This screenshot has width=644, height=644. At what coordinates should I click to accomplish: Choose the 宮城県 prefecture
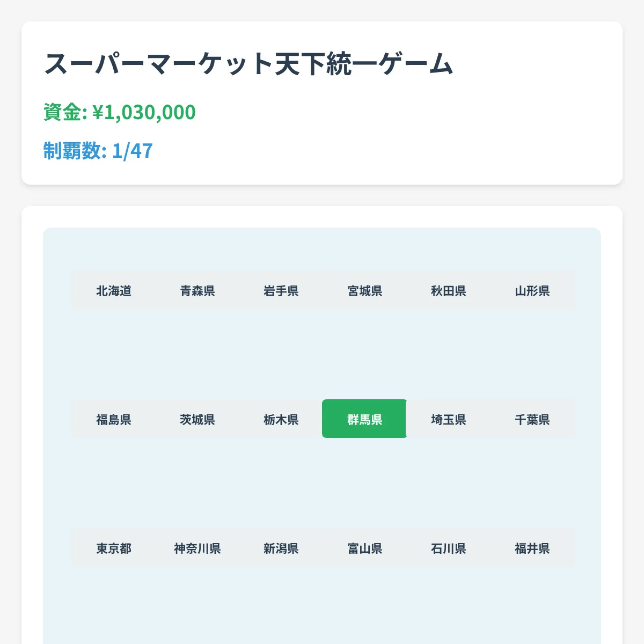[364, 291]
